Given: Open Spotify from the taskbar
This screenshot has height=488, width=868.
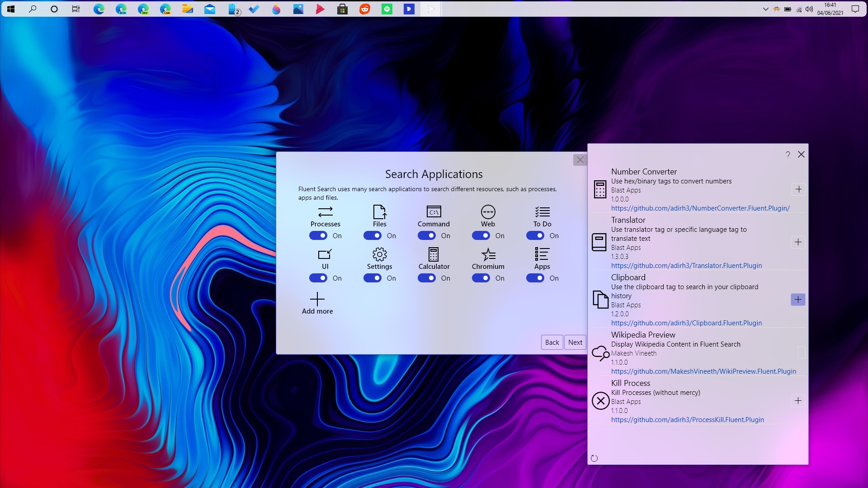Looking at the screenshot, I should pyautogui.click(x=387, y=9).
